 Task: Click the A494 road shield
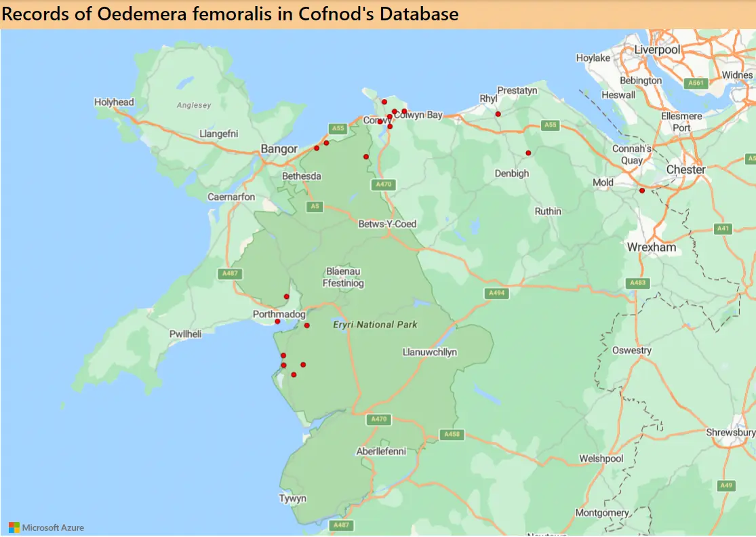(497, 294)
